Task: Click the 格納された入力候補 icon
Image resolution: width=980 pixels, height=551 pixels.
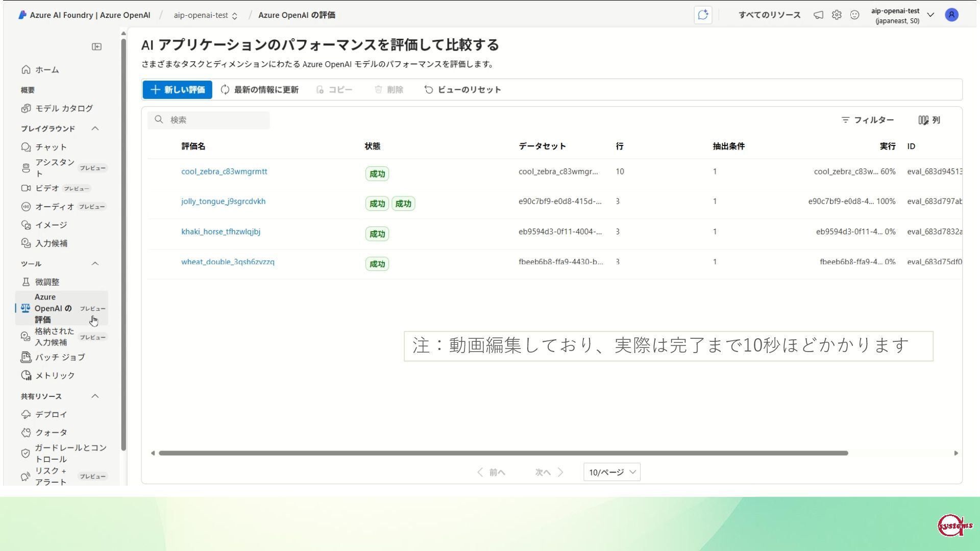Action: pos(26,337)
